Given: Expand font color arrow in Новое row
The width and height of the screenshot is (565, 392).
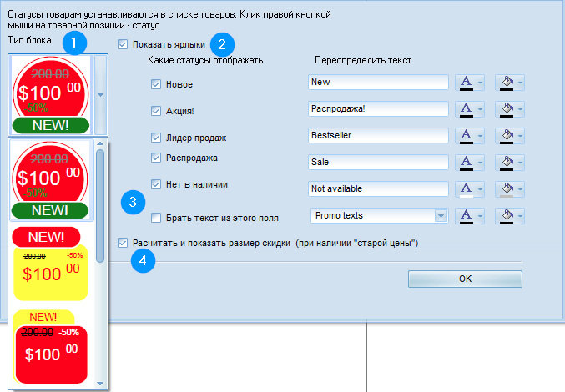Looking at the screenshot, I should click(480, 83).
